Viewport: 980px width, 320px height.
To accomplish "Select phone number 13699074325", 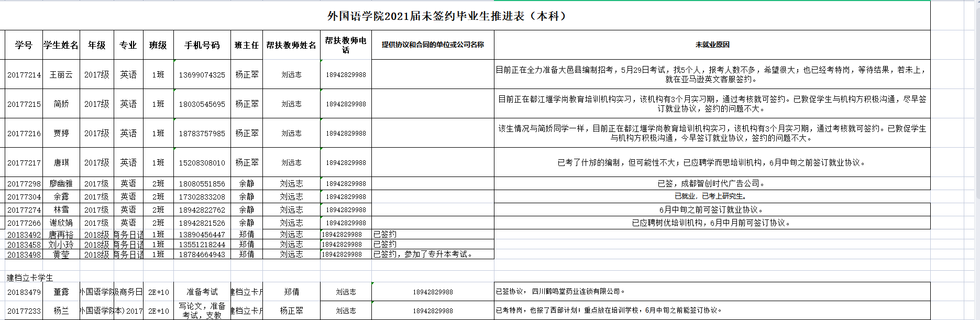I will click(202, 74).
